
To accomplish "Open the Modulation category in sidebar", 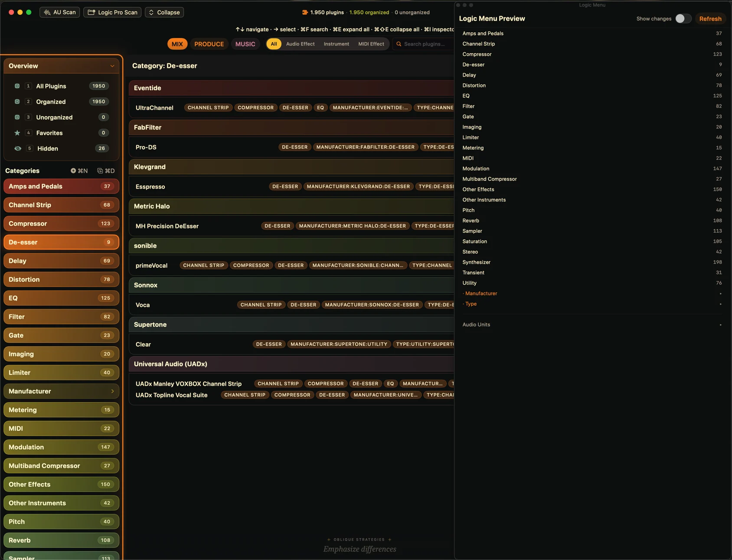I will (x=61, y=447).
